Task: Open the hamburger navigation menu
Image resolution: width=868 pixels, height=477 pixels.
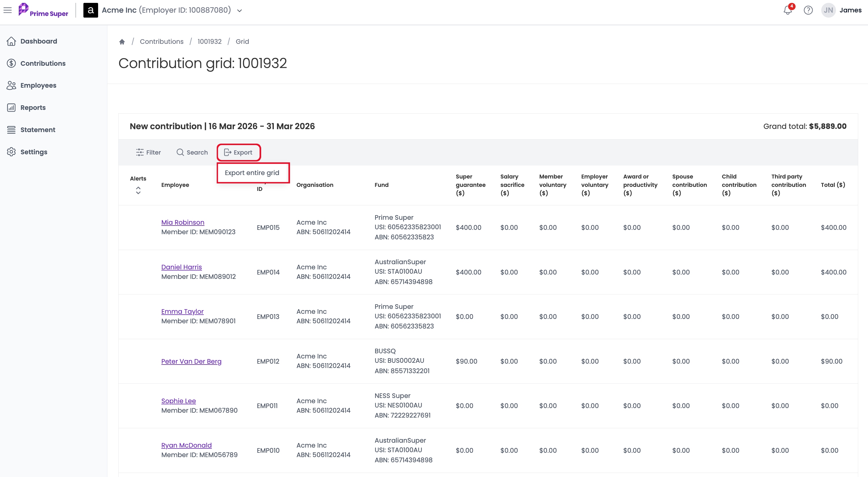Action: tap(8, 10)
